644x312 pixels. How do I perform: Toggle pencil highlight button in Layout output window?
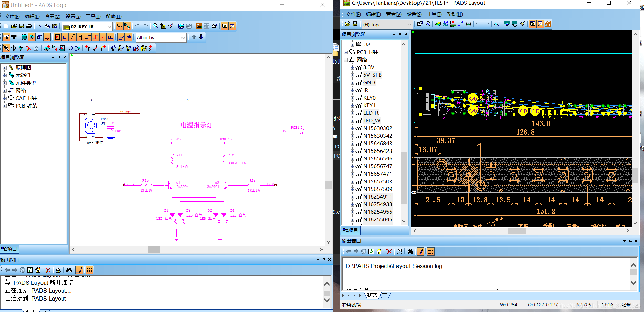coord(420,251)
